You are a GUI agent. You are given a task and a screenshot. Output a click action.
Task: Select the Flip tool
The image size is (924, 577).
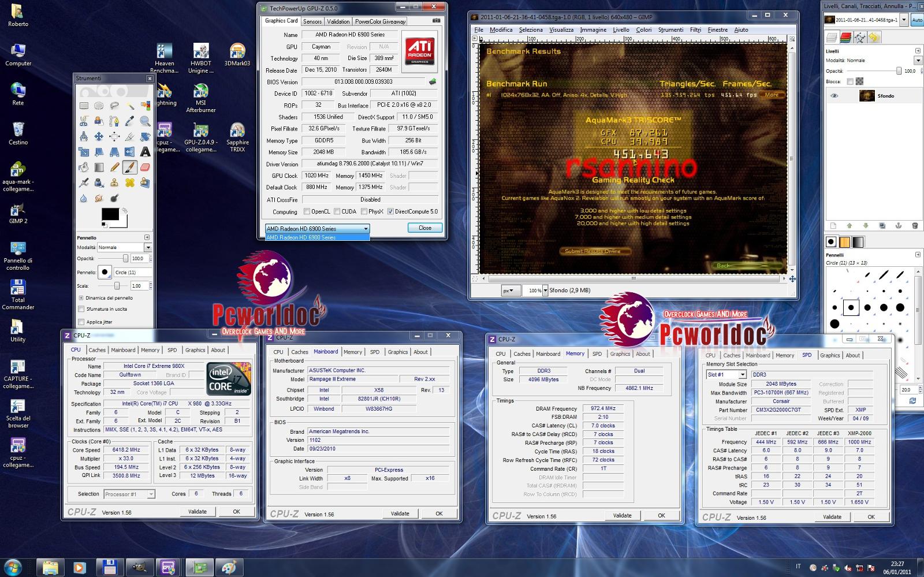pyautogui.click(x=130, y=152)
